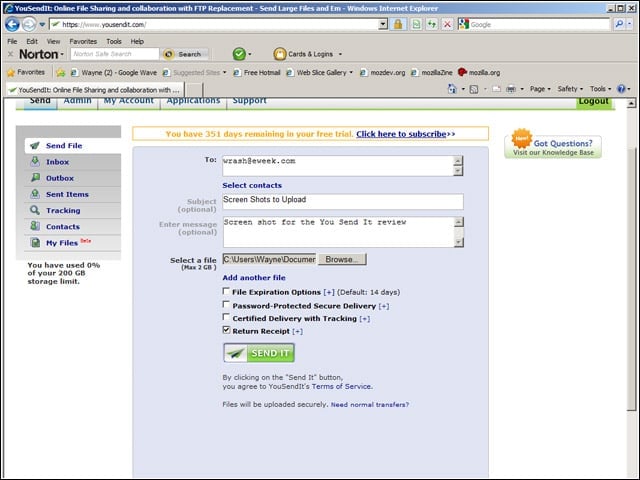Click the Print icon in command bar
This screenshot has height=480, width=640.
click(511, 89)
